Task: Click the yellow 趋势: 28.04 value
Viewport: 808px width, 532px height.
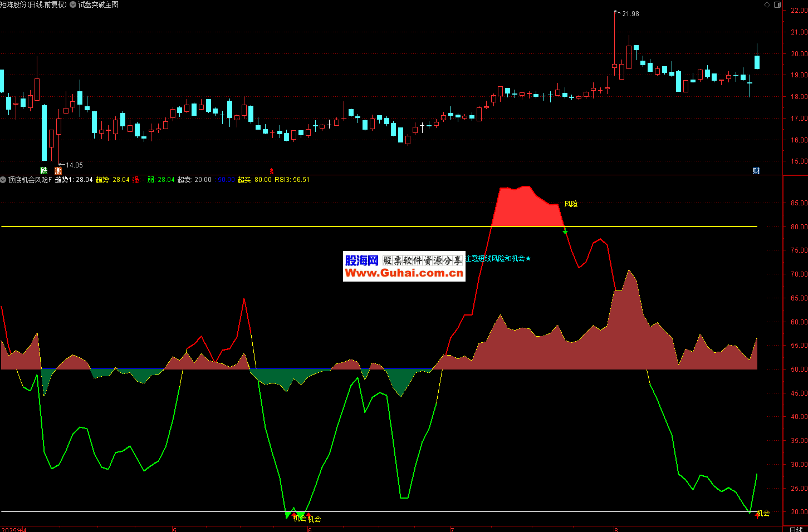Action: [x=112, y=180]
